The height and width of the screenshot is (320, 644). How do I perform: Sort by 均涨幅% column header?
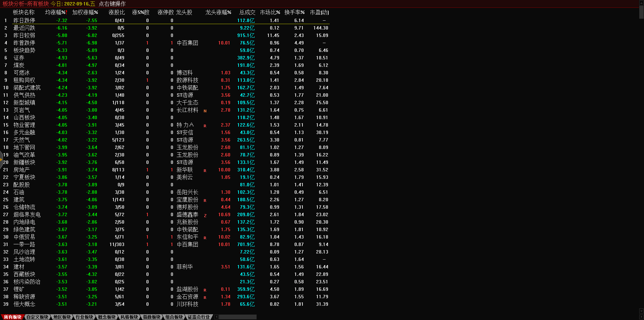pos(56,12)
